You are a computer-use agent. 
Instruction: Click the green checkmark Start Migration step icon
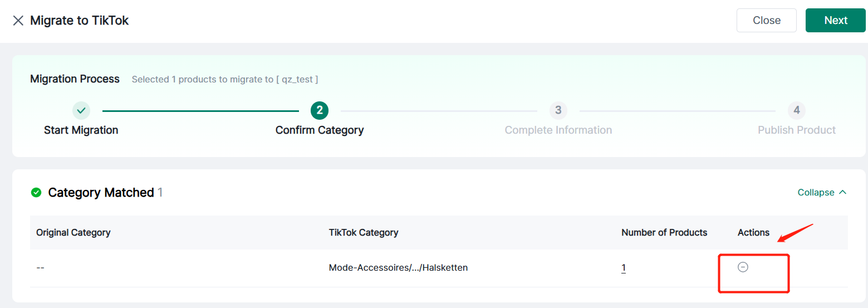(81, 110)
